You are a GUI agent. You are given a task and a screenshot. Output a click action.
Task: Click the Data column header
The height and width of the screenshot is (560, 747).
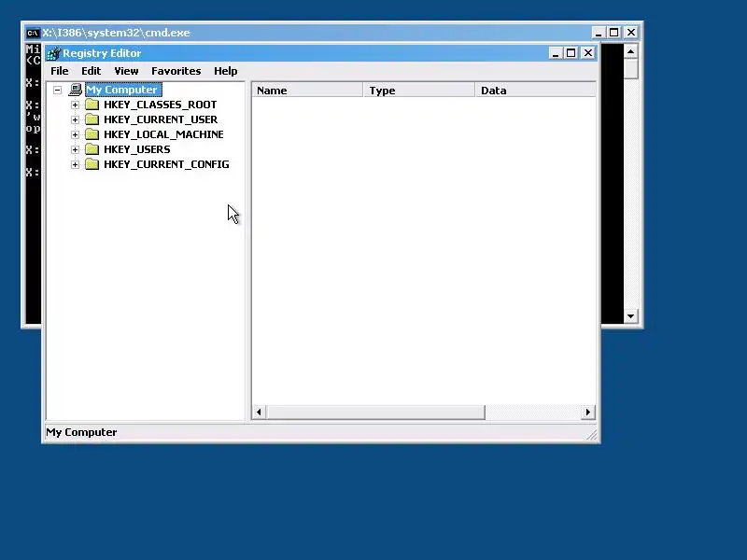point(535,90)
